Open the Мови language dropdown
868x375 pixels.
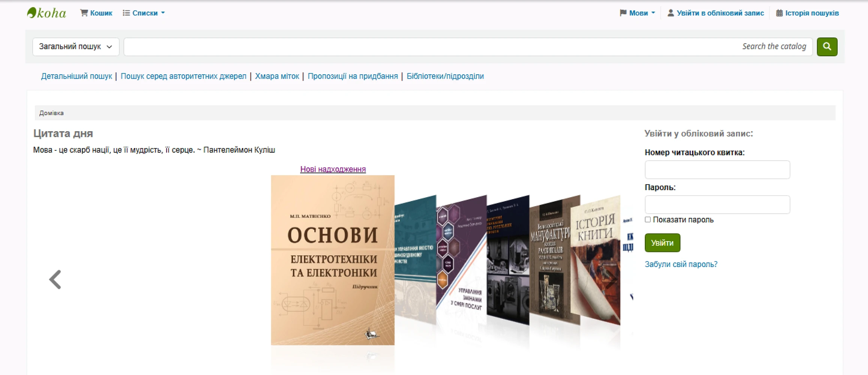pyautogui.click(x=638, y=13)
